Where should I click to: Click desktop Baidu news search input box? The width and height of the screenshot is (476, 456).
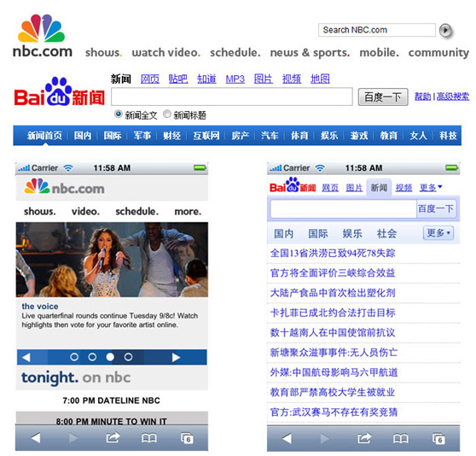tap(232, 96)
